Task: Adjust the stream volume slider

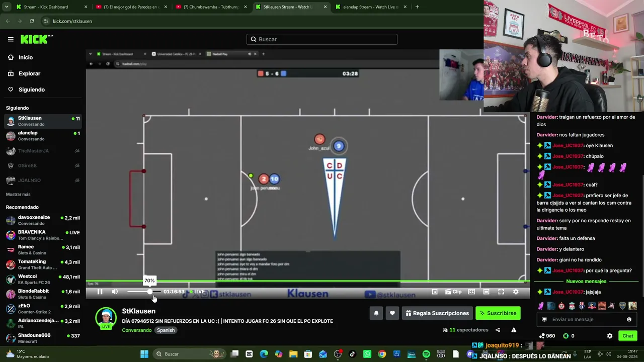Action: 144,292
